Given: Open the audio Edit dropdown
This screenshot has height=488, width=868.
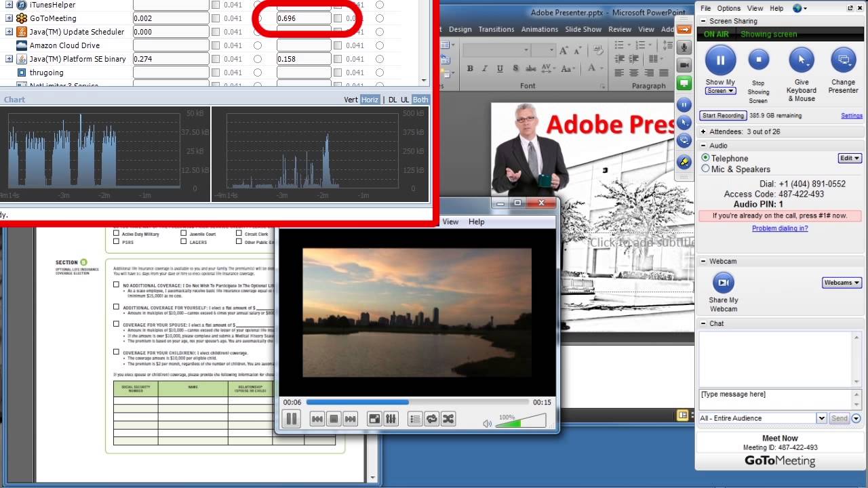Looking at the screenshot, I should 850,158.
